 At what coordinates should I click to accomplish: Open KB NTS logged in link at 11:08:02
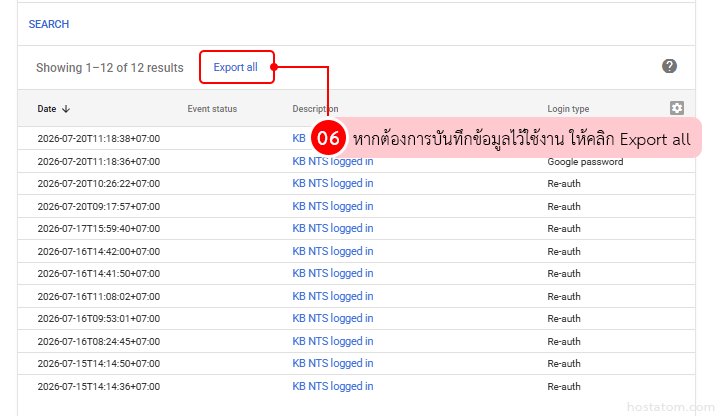(333, 296)
